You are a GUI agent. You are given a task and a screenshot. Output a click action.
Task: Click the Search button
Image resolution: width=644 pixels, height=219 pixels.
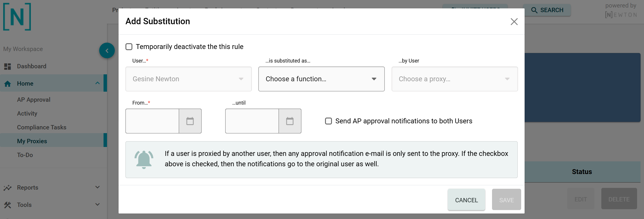[x=547, y=10]
